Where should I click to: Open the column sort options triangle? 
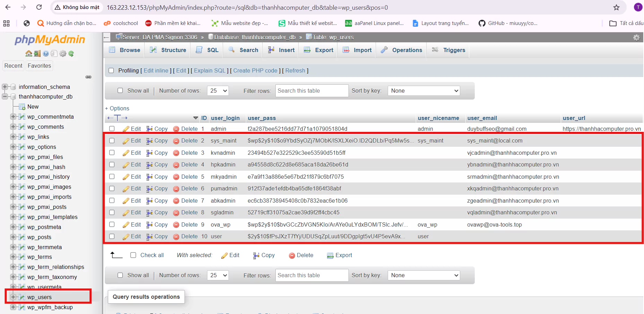point(196,118)
